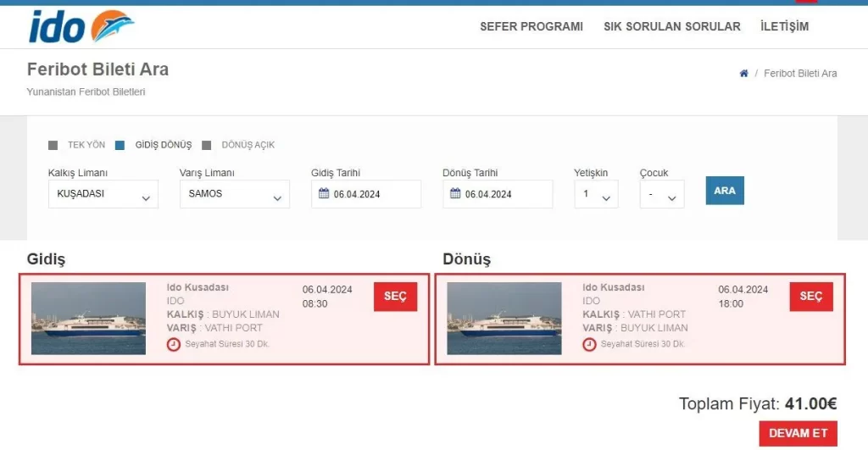868x450 pixels.
Task: Open the Varış Limanı SAMOS dropdown
Action: click(234, 194)
